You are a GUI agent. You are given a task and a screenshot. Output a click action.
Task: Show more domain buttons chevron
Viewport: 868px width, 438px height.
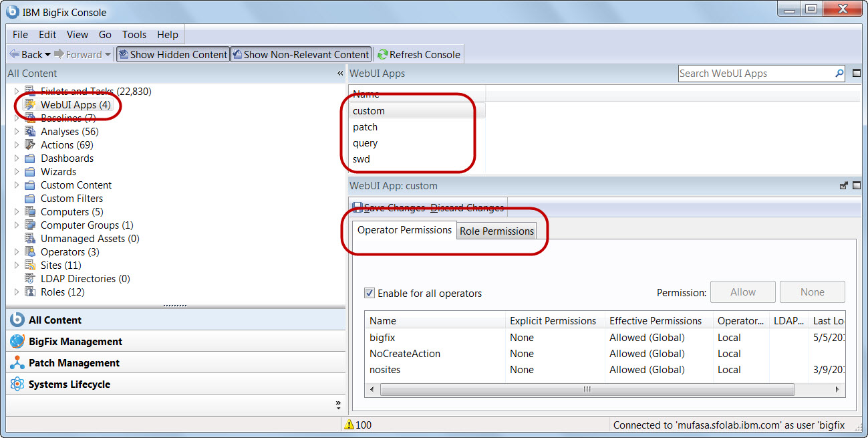click(x=338, y=404)
